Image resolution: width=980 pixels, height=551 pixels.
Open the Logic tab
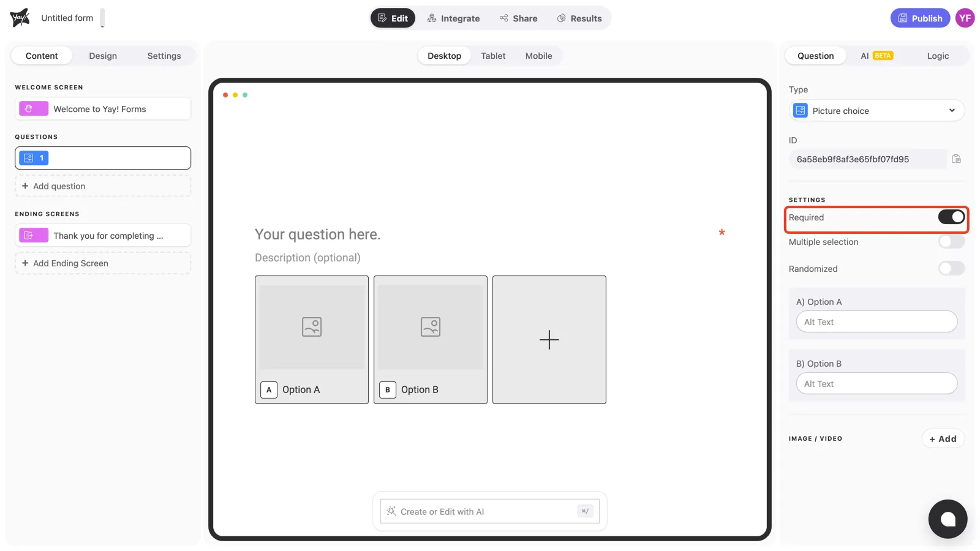click(938, 56)
